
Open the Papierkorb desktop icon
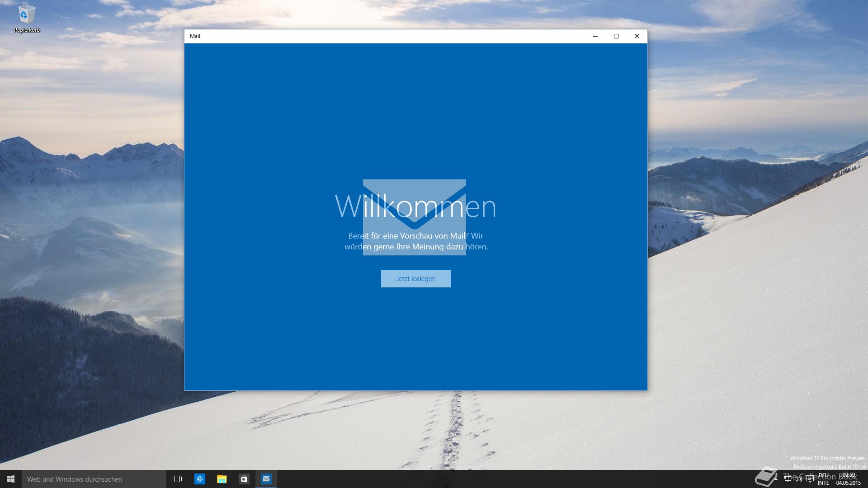pos(27,19)
